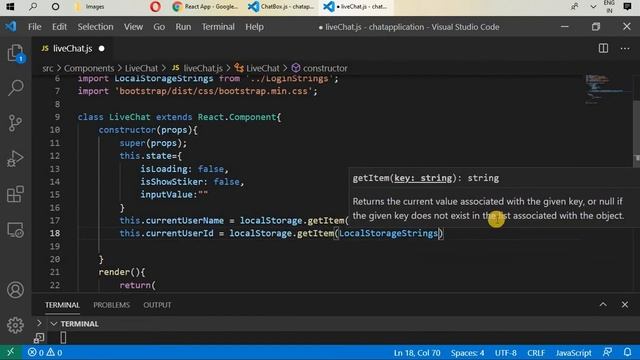Click the liveChat.js file breadcrumb
Image resolution: width=640 pixels, height=360 pixels.
pyautogui.click(x=198, y=68)
